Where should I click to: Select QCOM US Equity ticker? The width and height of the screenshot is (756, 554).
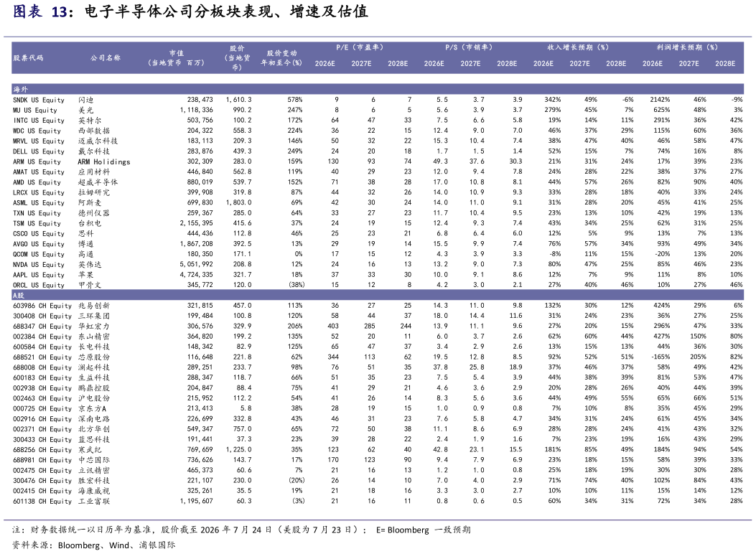(39, 254)
